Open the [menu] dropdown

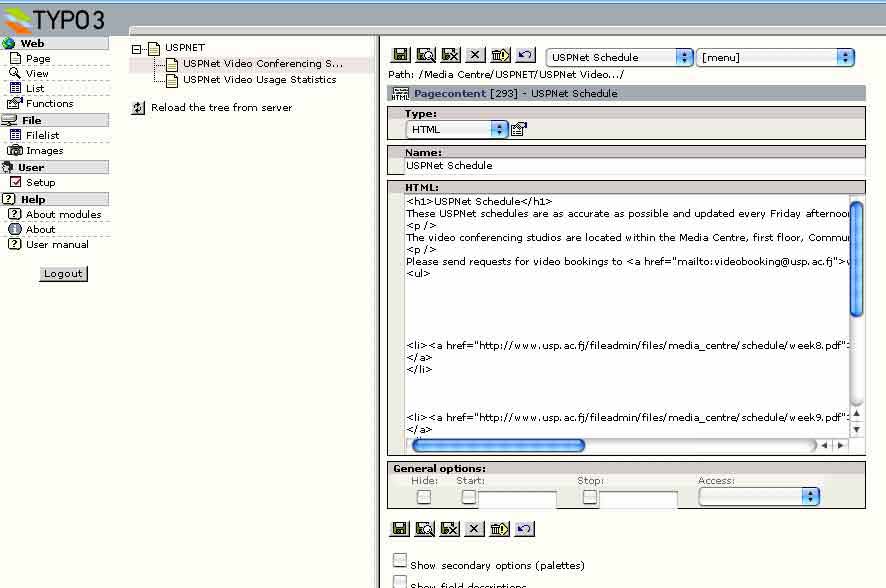[776, 57]
